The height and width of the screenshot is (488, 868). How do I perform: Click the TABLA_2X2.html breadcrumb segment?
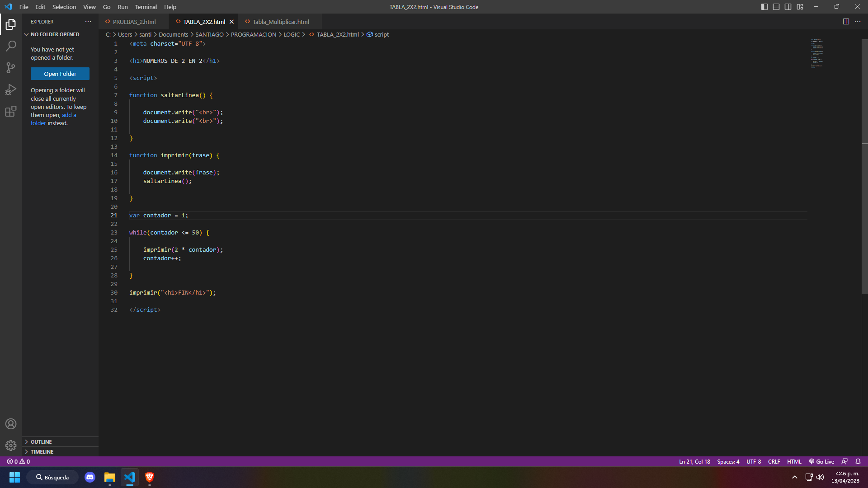pyautogui.click(x=334, y=34)
